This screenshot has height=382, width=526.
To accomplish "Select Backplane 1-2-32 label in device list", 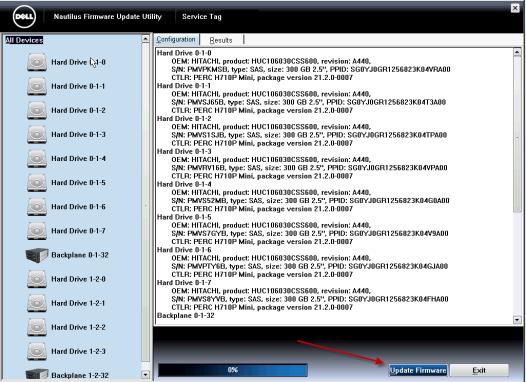I will (x=80, y=375).
